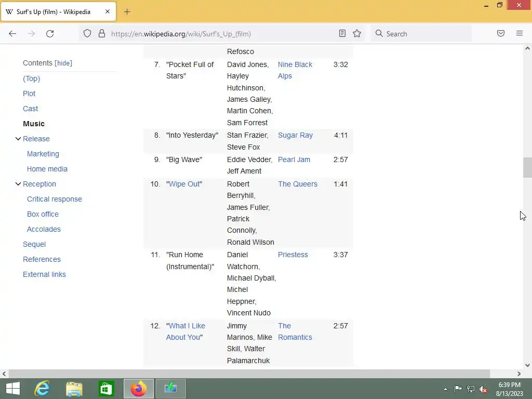Go to Sequel section
Image resolution: width=532 pixels, height=399 pixels.
click(x=34, y=244)
